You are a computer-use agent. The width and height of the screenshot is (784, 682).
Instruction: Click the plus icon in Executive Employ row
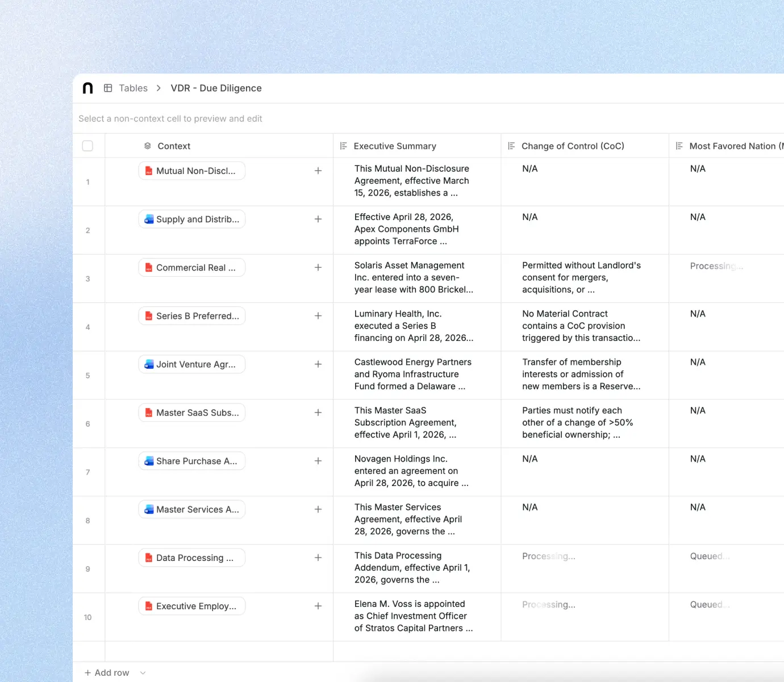pos(318,606)
